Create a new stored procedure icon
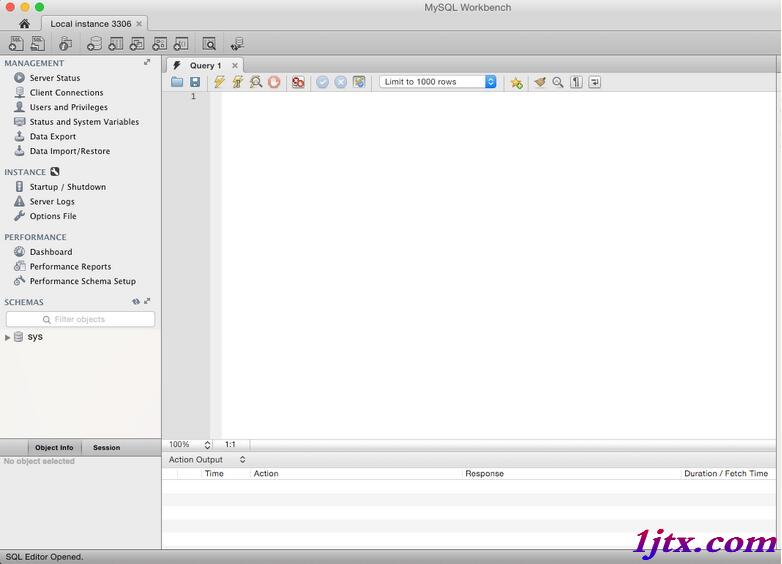 pos(159,44)
